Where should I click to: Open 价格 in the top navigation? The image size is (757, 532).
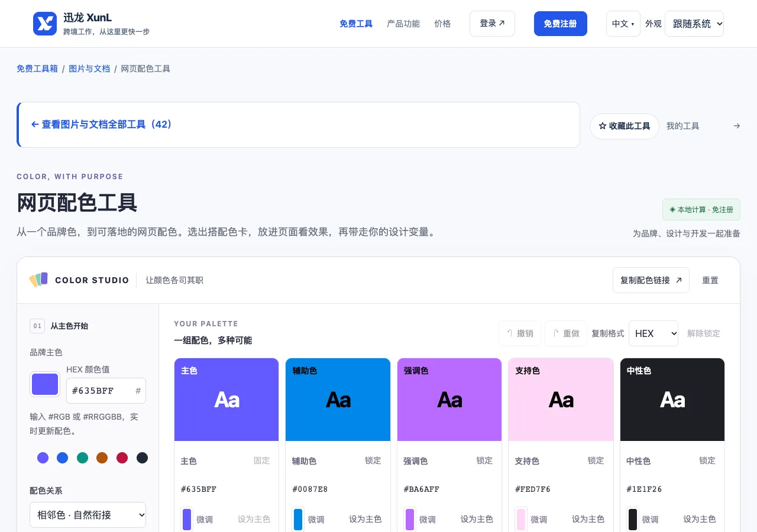pyautogui.click(x=442, y=24)
